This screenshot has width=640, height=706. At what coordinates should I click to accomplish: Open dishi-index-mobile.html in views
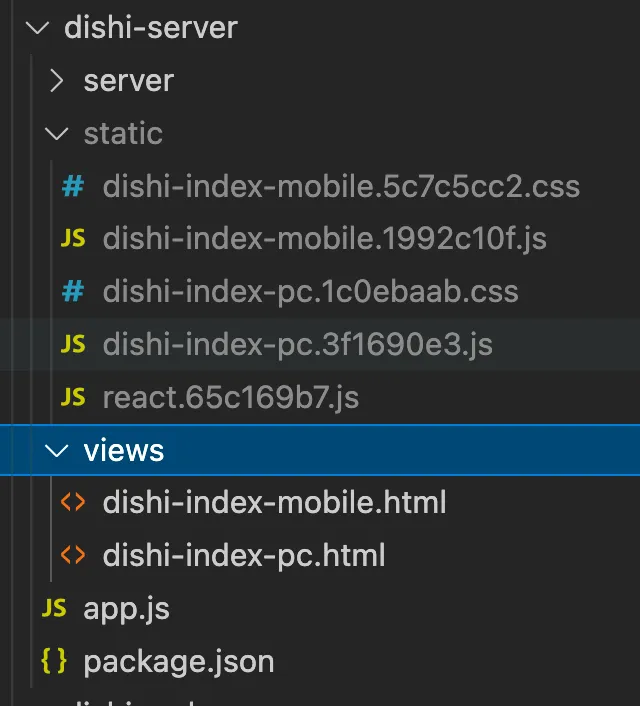pyautogui.click(x=274, y=502)
